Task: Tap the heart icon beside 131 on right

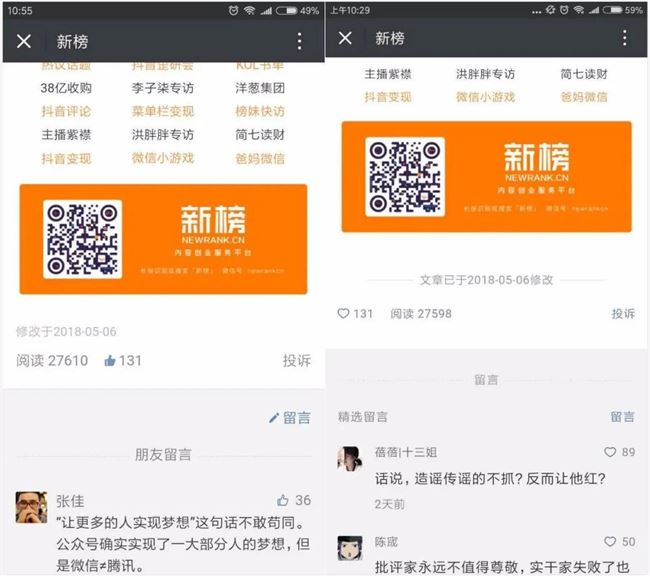Action: [x=343, y=313]
